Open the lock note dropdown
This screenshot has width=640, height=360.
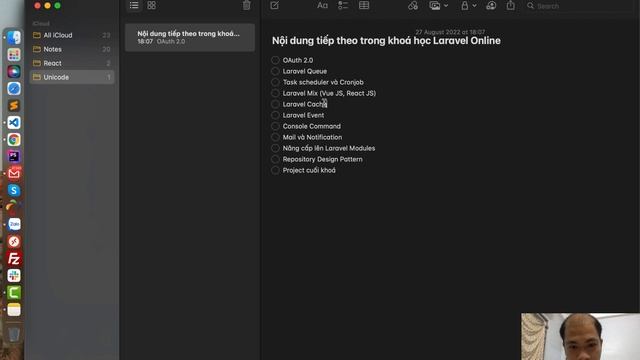[468, 6]
